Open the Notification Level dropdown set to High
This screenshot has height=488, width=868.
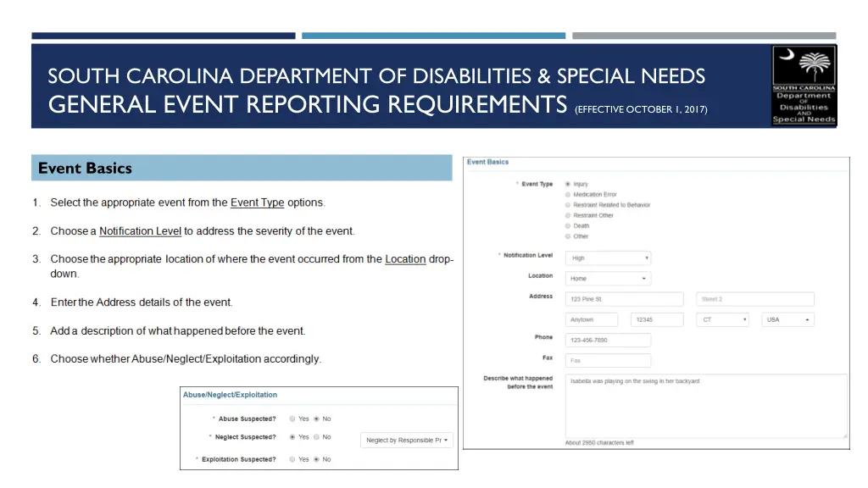click(x=608, y=258)
